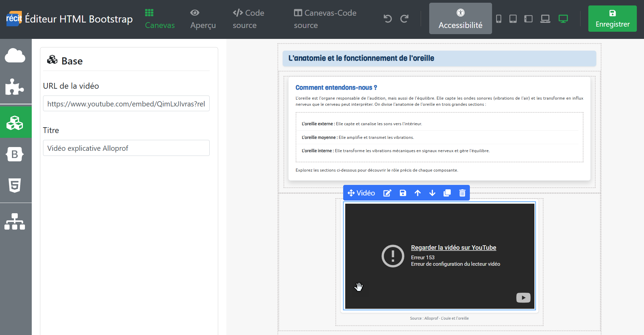This screenshot has width=644, height=335.
Task: Open the Code source tab
Action: (x=248, y=19)
